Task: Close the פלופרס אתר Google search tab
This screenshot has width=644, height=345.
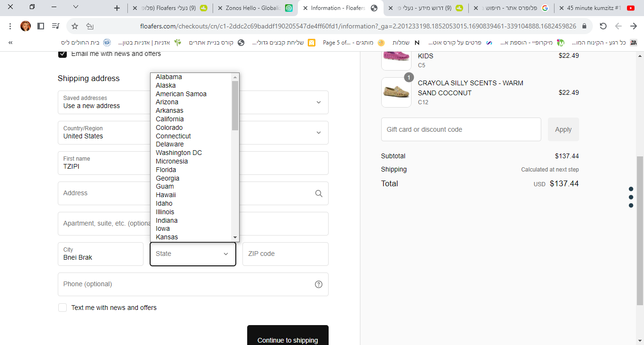Action: pos(476,8)
